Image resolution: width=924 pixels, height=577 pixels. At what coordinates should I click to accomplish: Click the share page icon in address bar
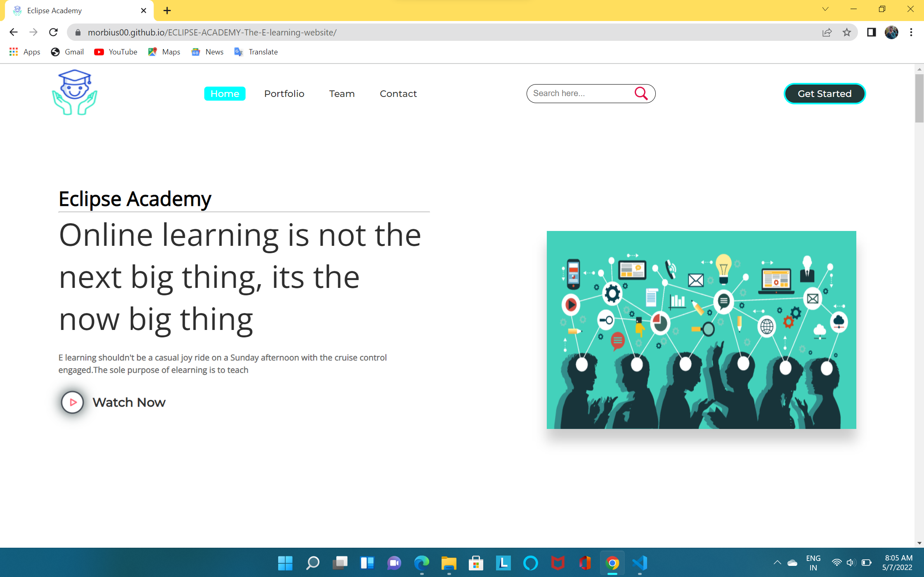coord(827,33)
